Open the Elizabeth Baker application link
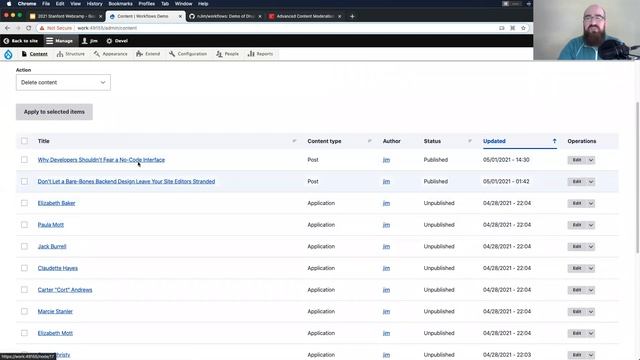Screen dimensions: 640x360 pos(56,203)
